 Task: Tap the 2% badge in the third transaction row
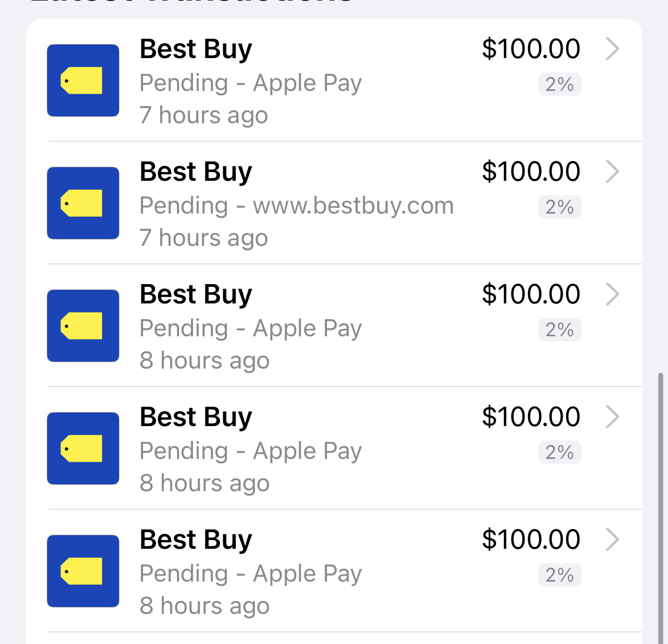pyautogui.click(x=559, y=330)
